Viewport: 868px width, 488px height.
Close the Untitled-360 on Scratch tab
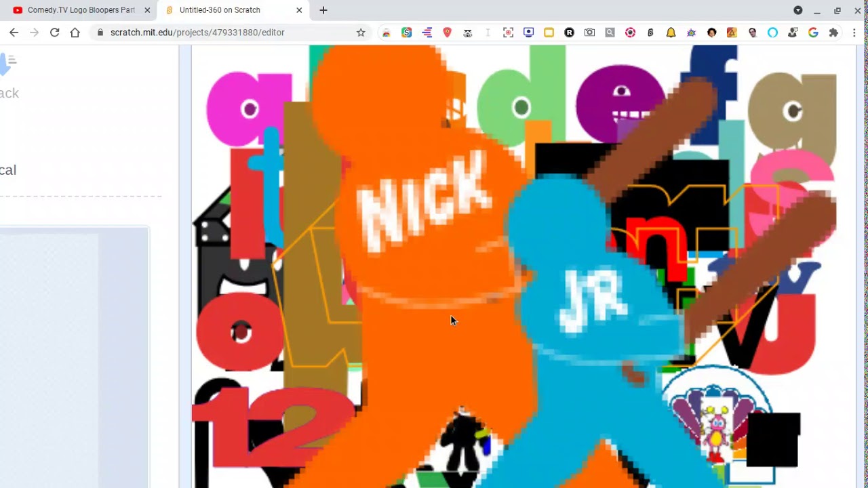299,10
